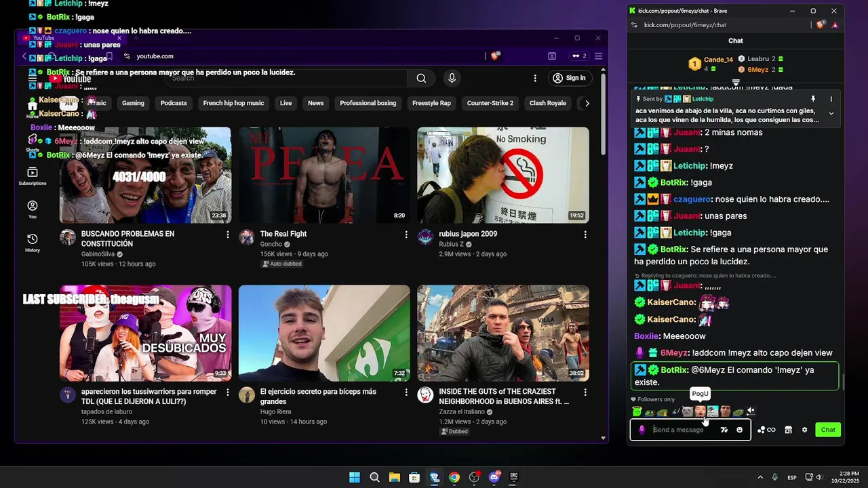Open Cande_14 leaderboard profile
Viewport: 868px width, 488px height.
718,60
